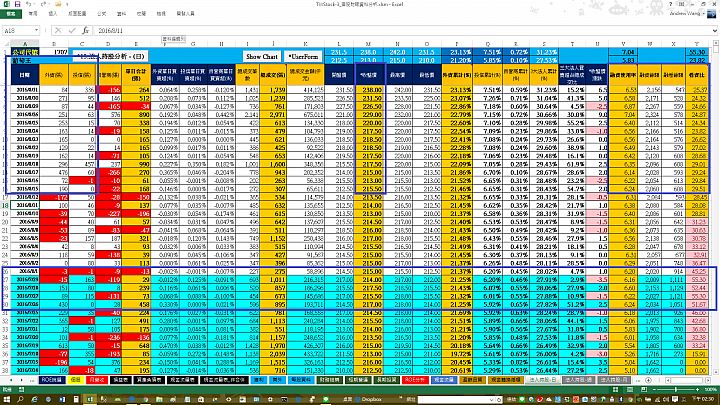Image resolution: width=720 pixels, height=405 pixels.
Task: Click the Open folder icon in quick access toolbar
Action: click(x=58, y=4)
